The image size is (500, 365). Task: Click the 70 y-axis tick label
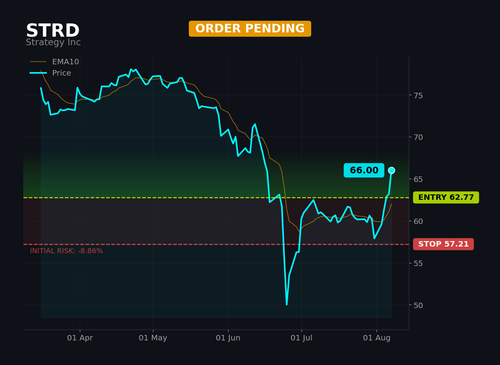418,137
